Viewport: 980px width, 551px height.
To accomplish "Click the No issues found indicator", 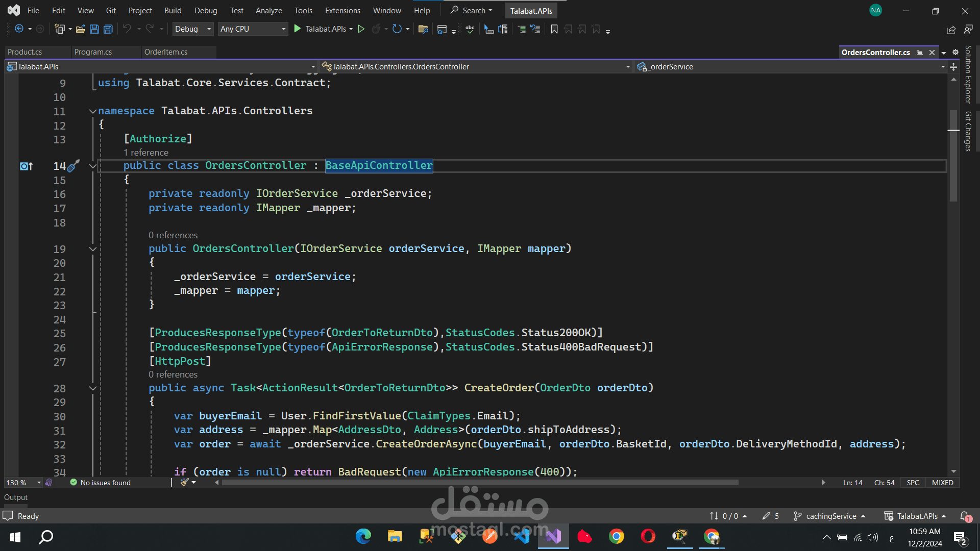I will pos(101,483).
